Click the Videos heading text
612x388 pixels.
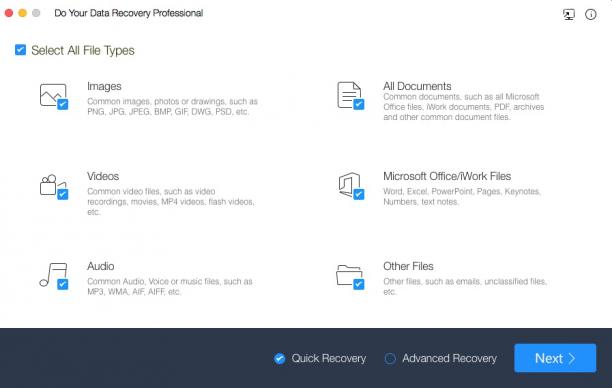pyautogui.click(x=103, y=176)
